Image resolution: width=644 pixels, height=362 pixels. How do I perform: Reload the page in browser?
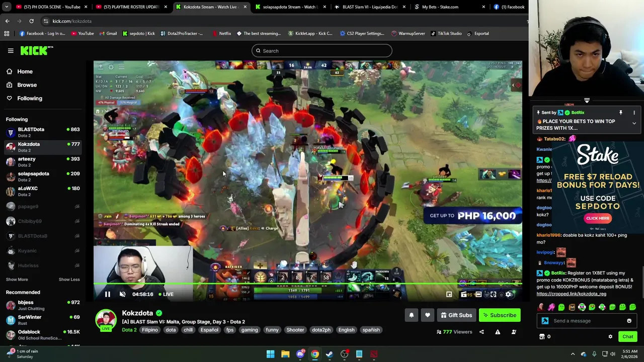31,21
